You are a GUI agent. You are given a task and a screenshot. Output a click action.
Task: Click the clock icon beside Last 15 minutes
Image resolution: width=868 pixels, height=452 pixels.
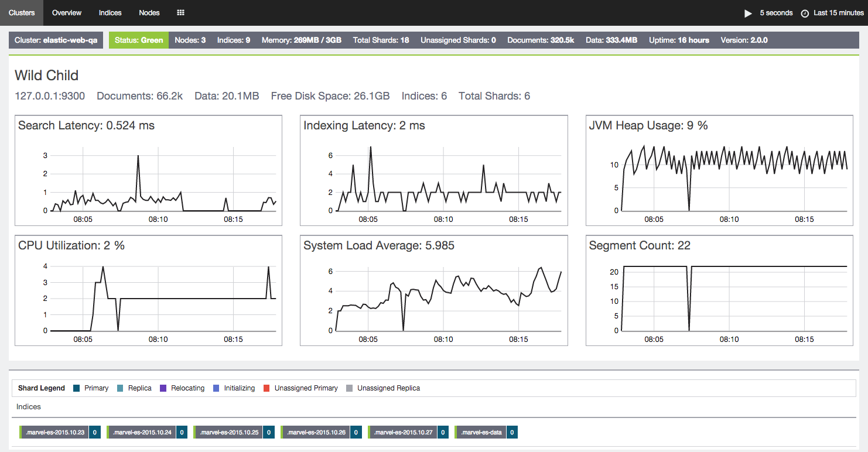[x=805, y=13]
